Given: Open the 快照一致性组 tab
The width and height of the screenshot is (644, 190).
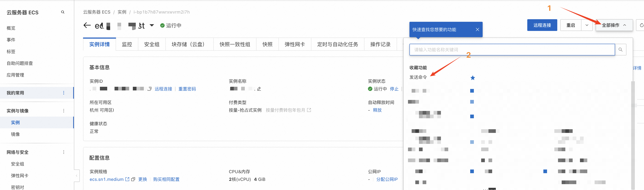Looking at the screenshot, I should click(x=235, y=44).
